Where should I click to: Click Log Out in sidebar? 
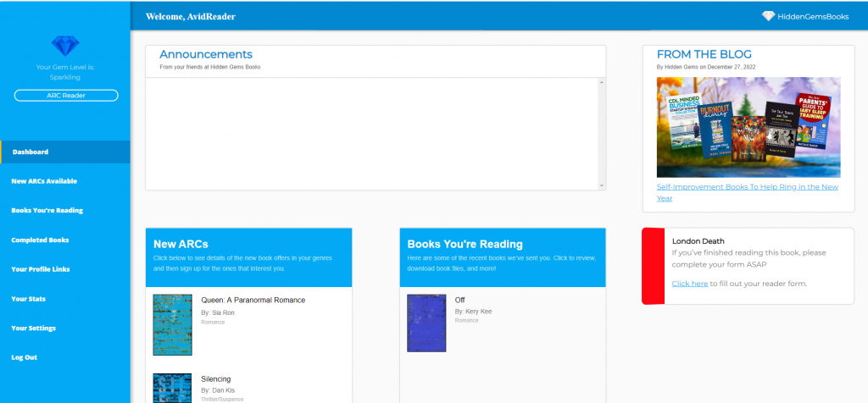(24, 357)
